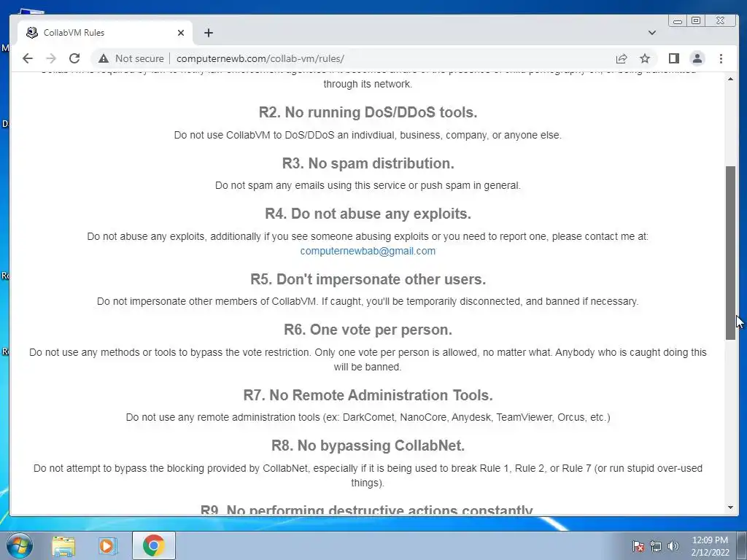
Task: Open the Windows Start menu
Action: [18, 545]
